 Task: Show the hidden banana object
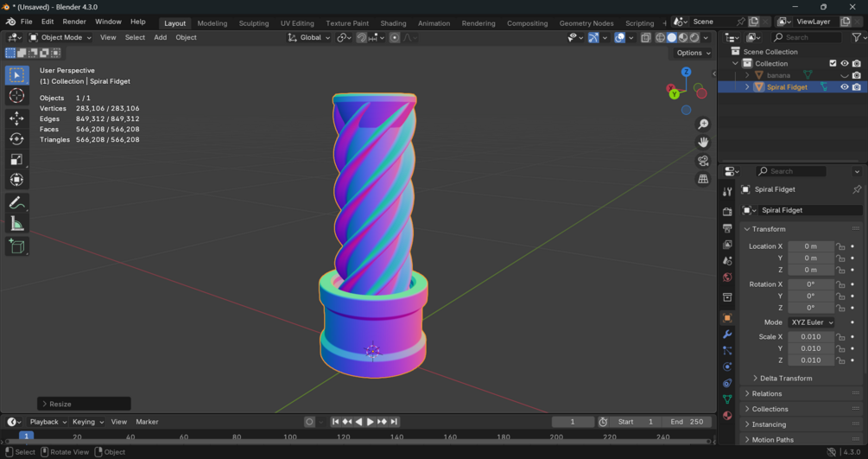(x=844, y=75)
